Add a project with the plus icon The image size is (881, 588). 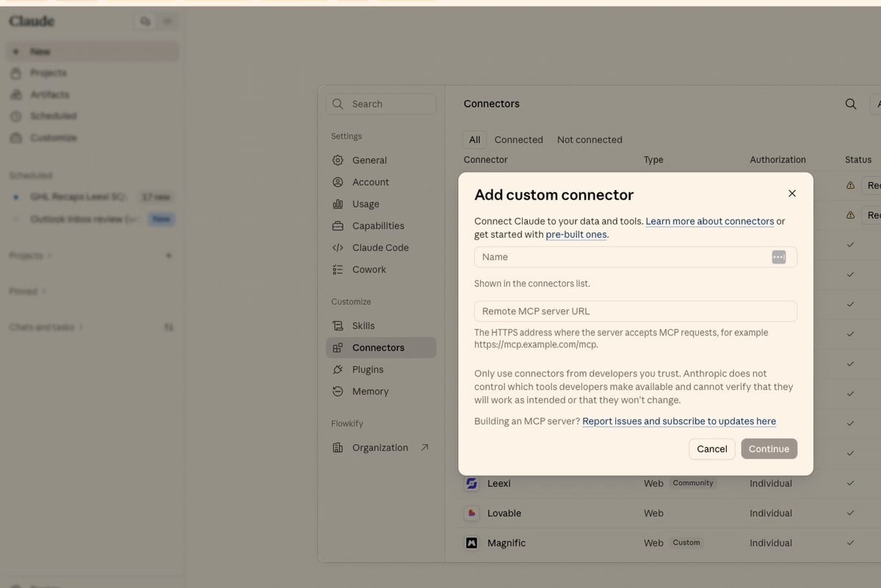[x=169, y=255]
